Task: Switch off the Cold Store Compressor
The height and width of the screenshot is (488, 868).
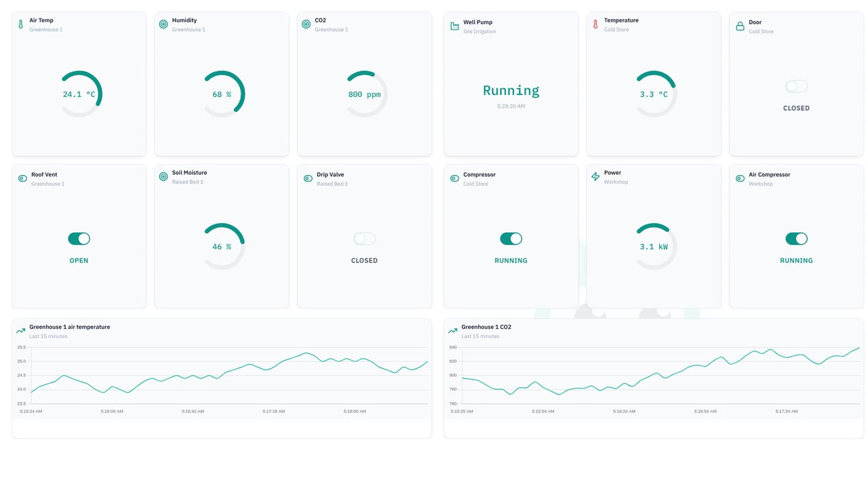Action: point(511,239)
